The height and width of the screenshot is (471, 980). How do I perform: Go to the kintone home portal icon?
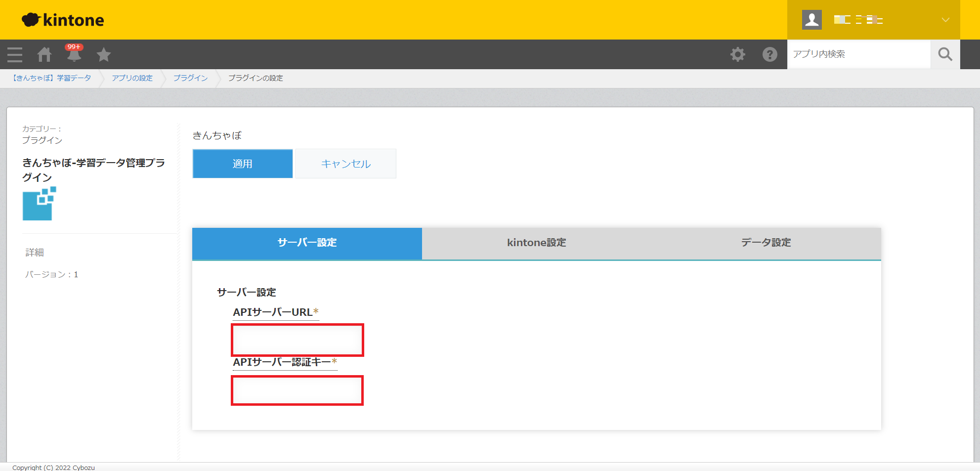coord(44,54)
